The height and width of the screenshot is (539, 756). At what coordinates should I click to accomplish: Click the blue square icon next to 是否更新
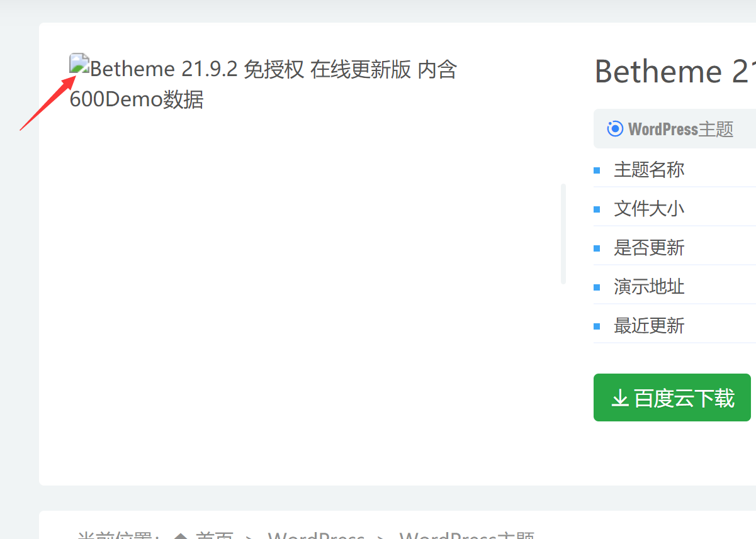(x=597, y=248)
